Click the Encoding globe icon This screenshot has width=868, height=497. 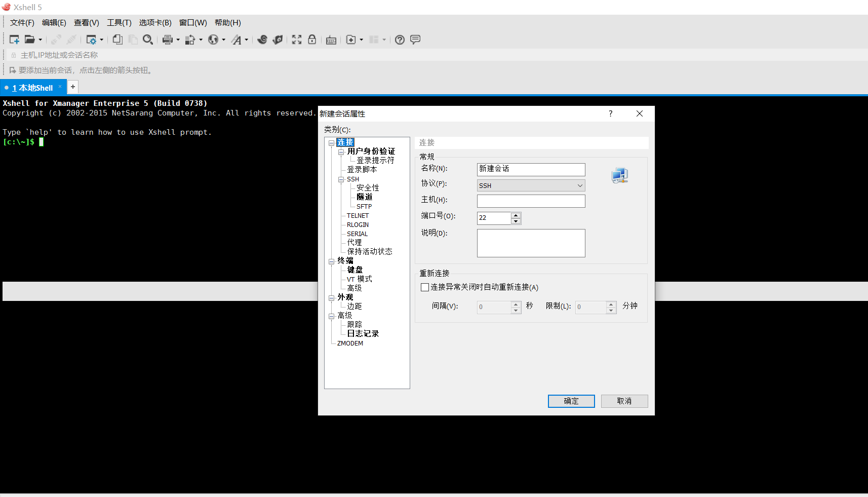click(x=213, y=40)
